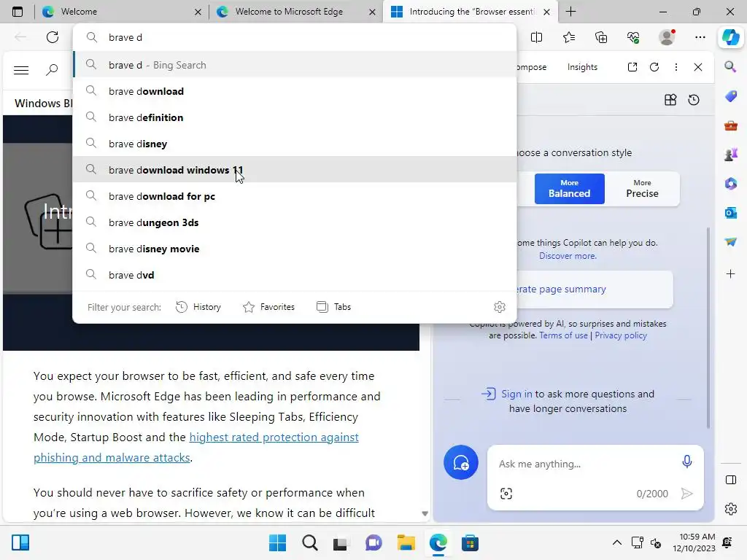Open Microsoft Store from the taskbar
Image resolution: width=747 pixels, height=560 pixels.
coord(470,542)
